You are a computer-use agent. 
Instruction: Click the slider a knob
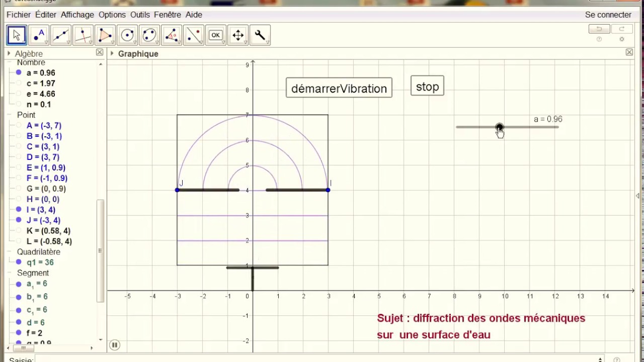(x=499, y=127)
